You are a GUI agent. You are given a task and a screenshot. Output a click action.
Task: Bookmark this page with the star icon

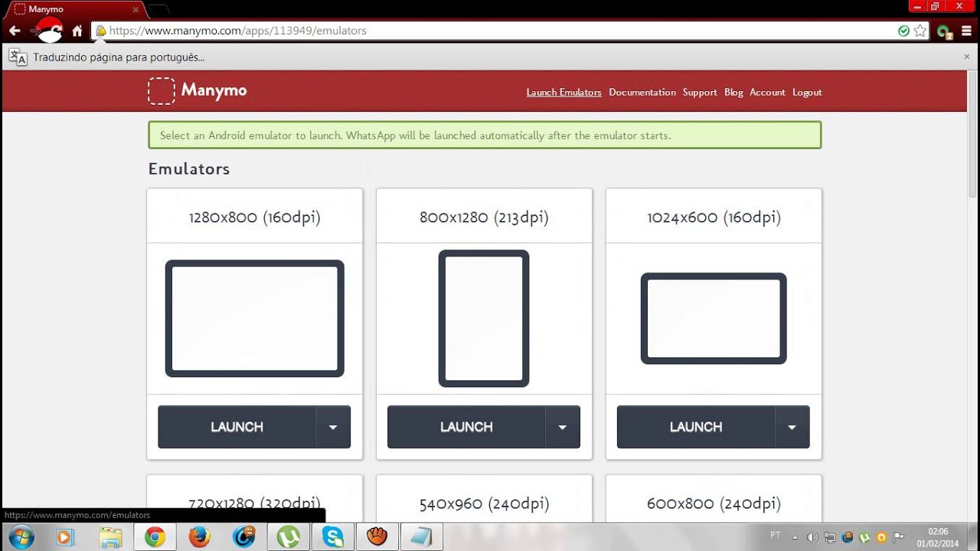(x=920, y=31)
